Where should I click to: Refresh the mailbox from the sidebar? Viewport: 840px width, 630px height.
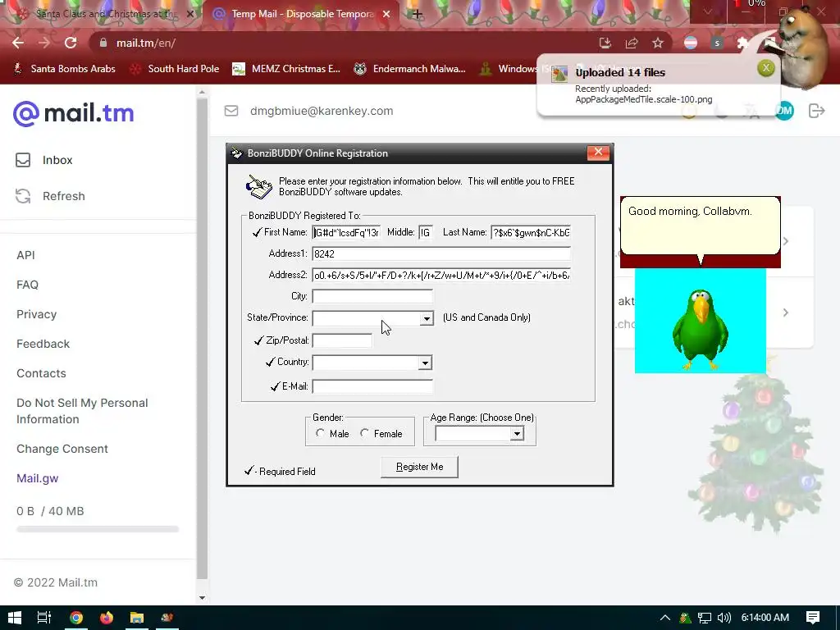50,196
